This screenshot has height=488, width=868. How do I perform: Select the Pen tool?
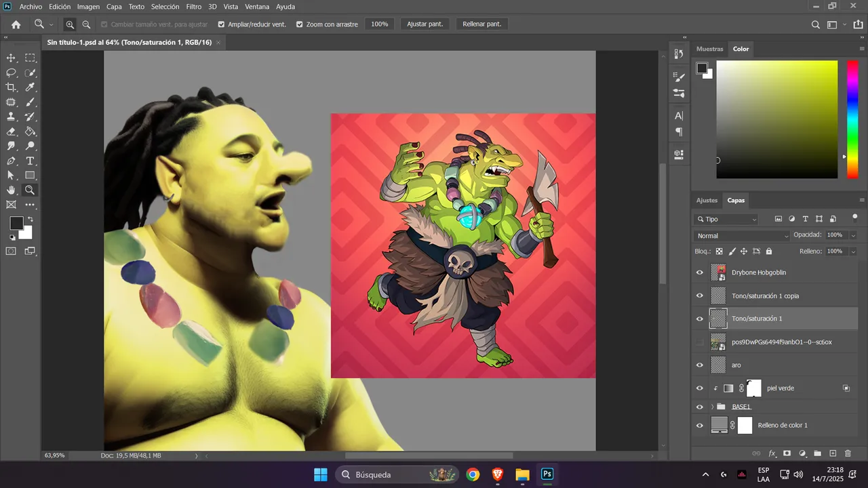11,161
